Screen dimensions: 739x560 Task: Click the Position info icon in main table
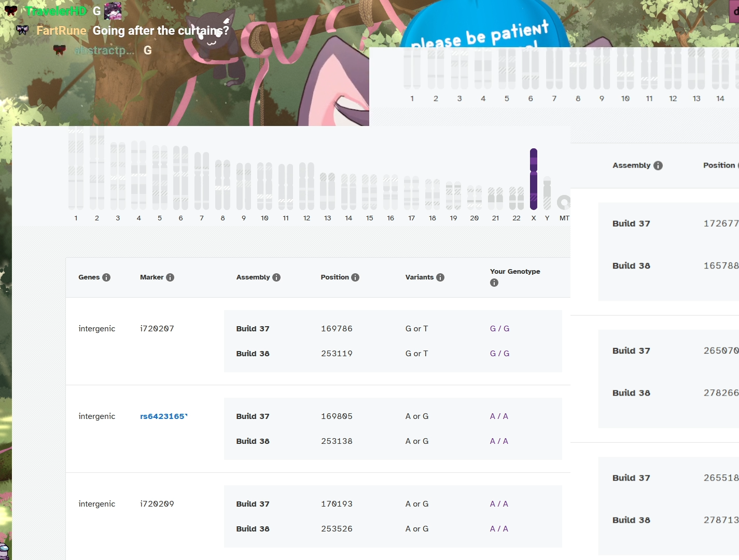(x=355, y=277)
